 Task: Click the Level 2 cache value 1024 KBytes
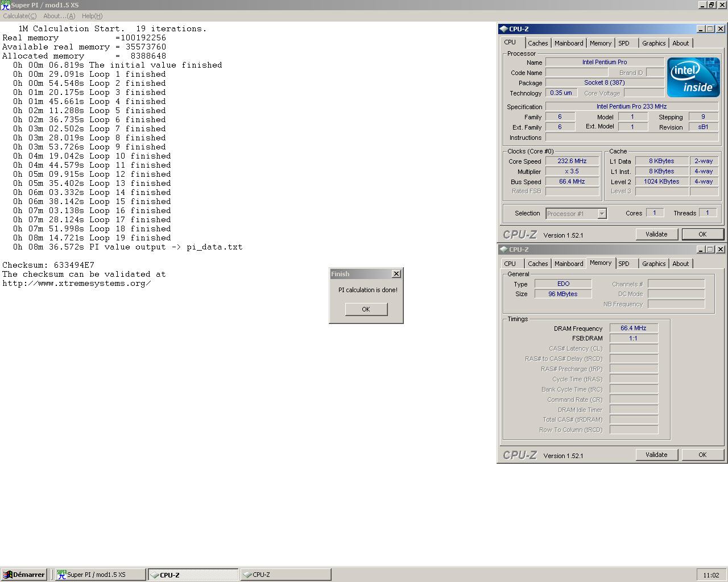click(661, 181)
